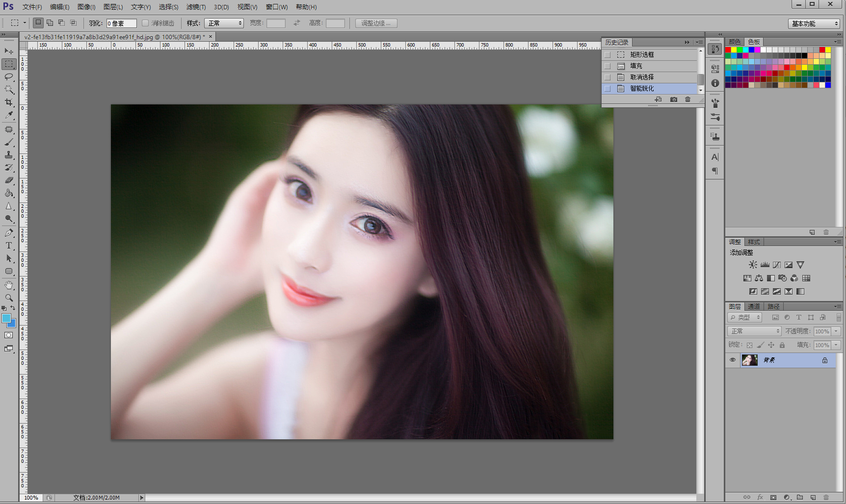Open the Layers panel flyout menu
The width and height of the screenshot is (846, 504).
click(x=838, y=306)
